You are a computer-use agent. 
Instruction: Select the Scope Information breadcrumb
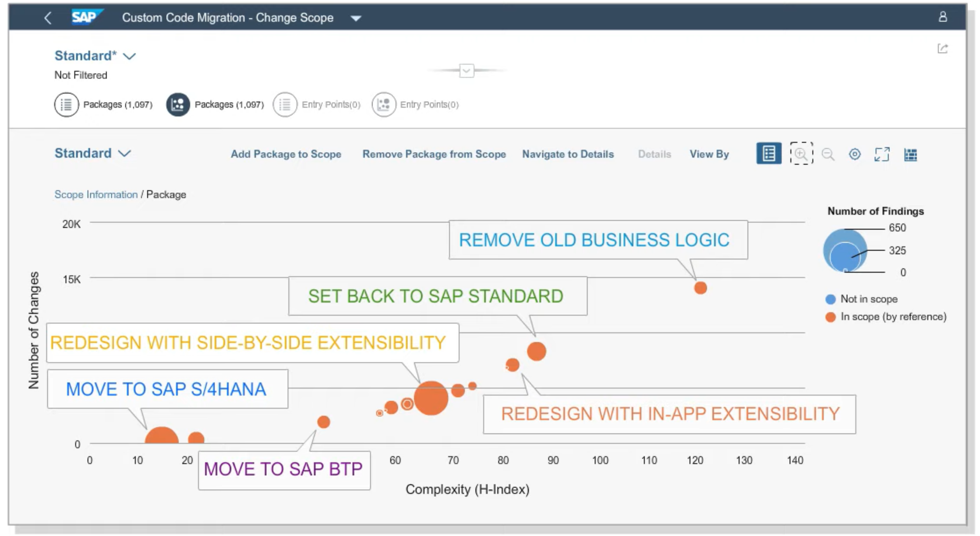click(96, 194)
